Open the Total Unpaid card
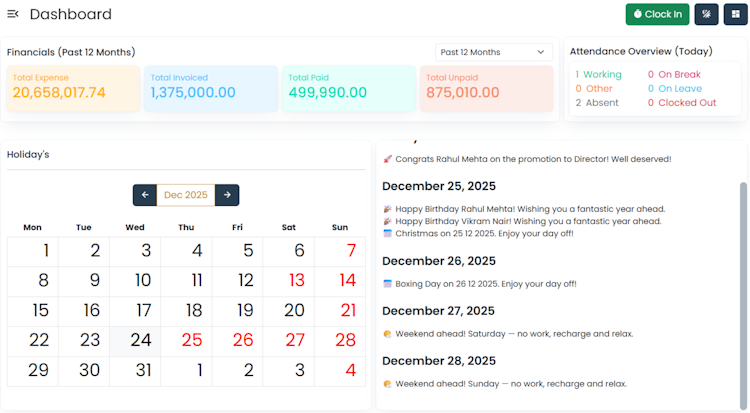Viewport: 750px width, 413px height. point(486,88)
